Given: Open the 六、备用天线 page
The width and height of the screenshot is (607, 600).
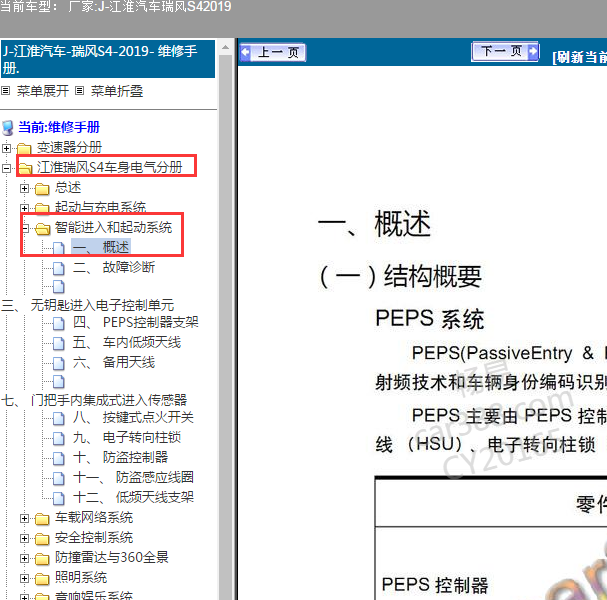Looking at the screenshot, I should tap(114, 362).
